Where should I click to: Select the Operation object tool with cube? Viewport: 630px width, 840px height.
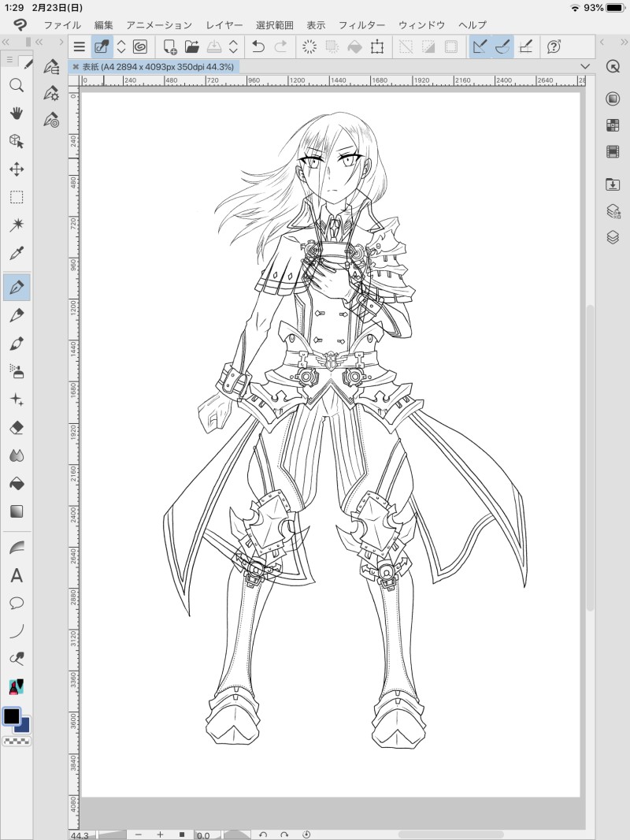[17, 141]
